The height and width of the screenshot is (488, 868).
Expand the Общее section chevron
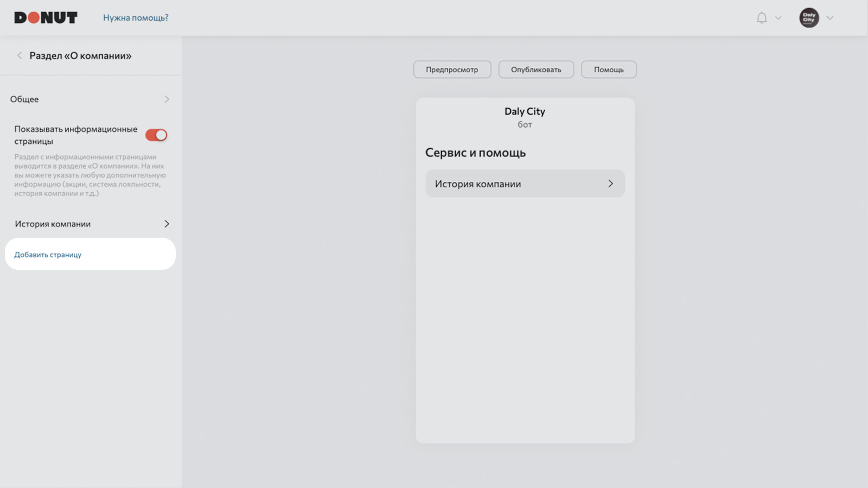(x=167, y=99)
